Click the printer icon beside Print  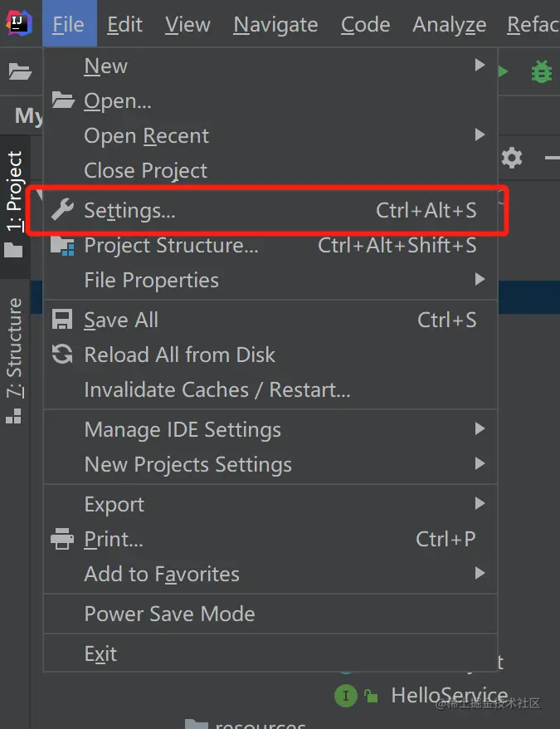click(x=63, y=540)
